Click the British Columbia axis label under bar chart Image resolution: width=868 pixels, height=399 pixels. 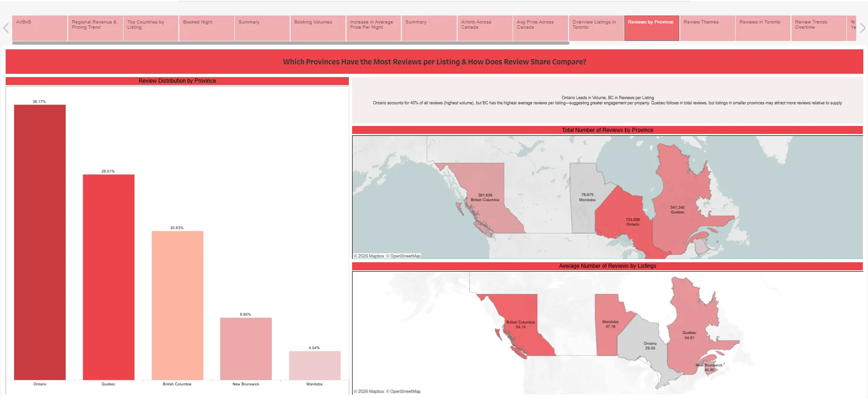[177, 384]
